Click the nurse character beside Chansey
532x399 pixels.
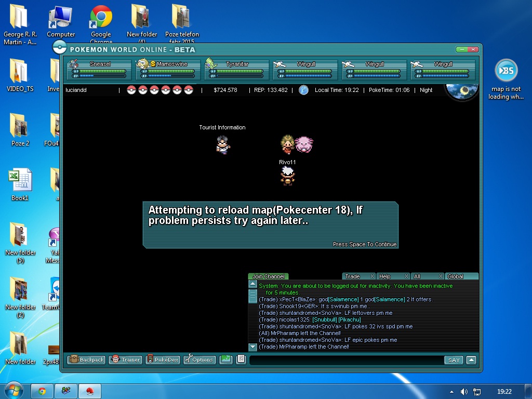(x=287, y=144)
